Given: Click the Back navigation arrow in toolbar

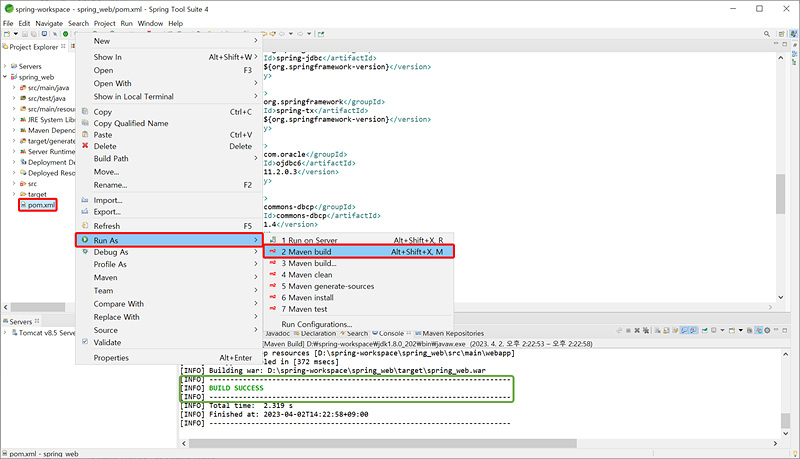Looking at the screenshot, I should coord(282,34).
